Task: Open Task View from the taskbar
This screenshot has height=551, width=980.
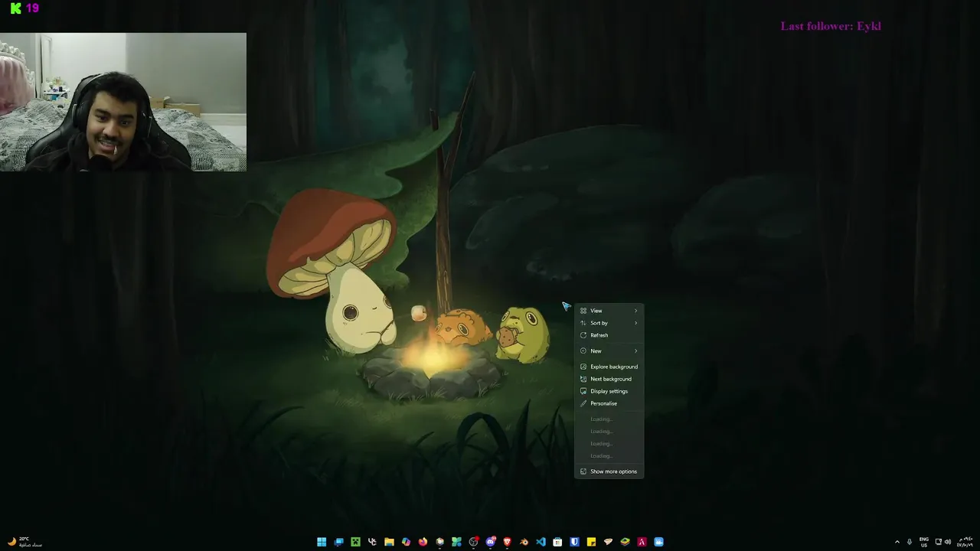Action: click(338, 542)
